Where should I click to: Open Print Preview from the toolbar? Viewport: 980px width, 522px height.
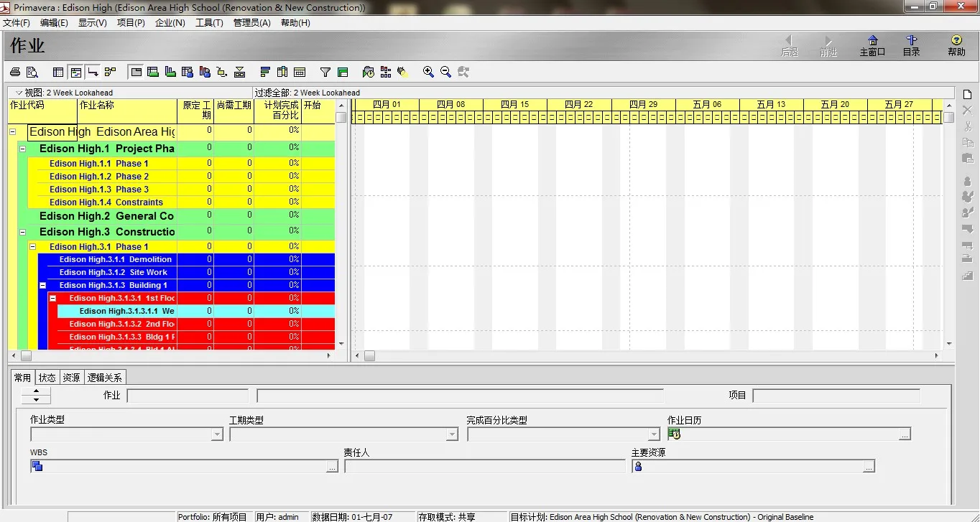click(32, 72)
